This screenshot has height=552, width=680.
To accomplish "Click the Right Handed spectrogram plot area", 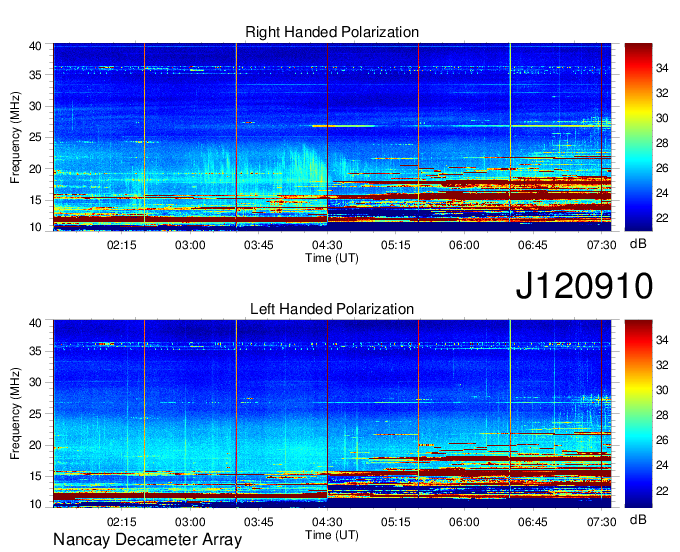I will point(332,137).
